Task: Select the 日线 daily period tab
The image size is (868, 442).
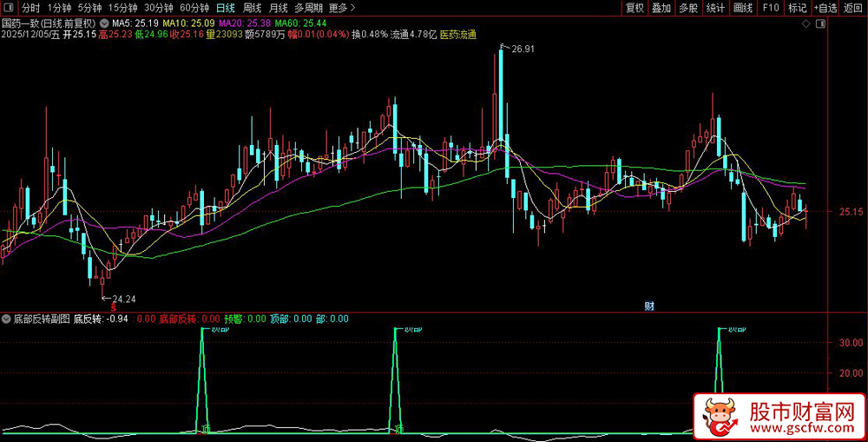Action: pyautogui.click(x=226, y=8)
